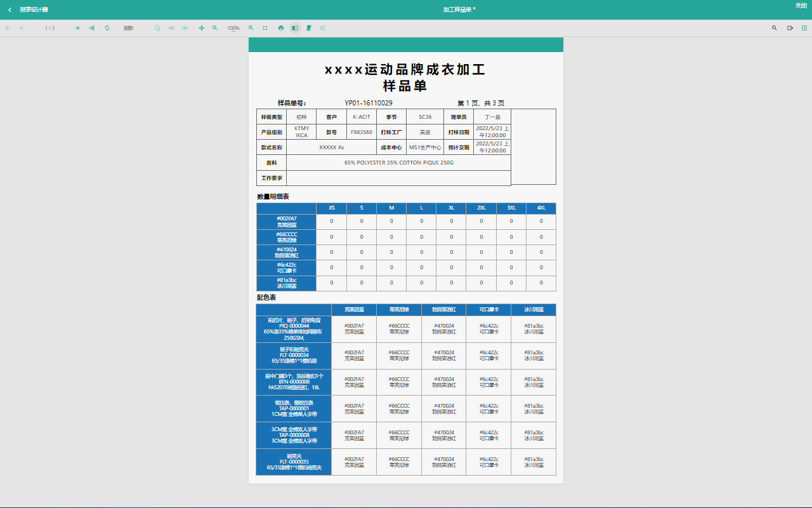This screenshot has height=508, width=812.
Task: Open the export menu icon
Action: tap(790, 28)
